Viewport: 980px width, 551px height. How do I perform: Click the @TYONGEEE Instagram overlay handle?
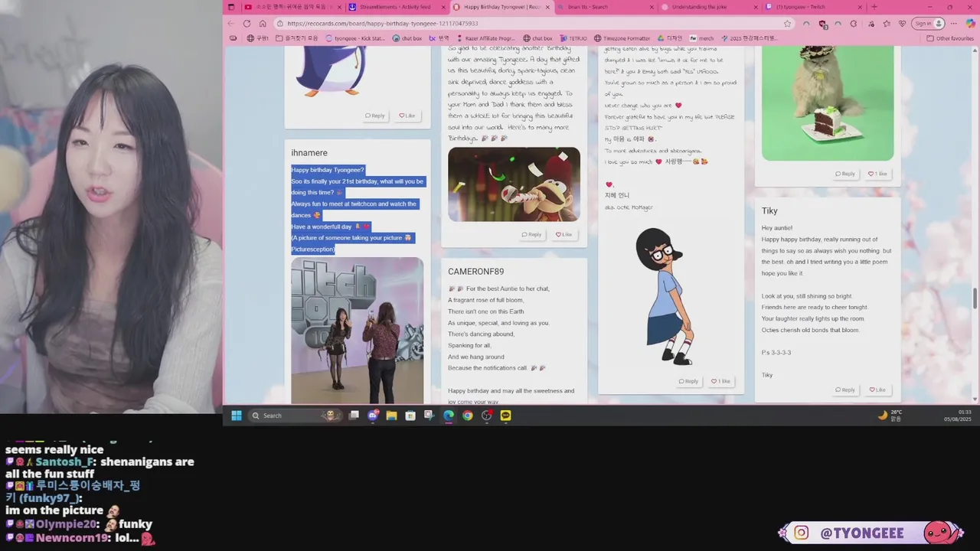(862, 533)
